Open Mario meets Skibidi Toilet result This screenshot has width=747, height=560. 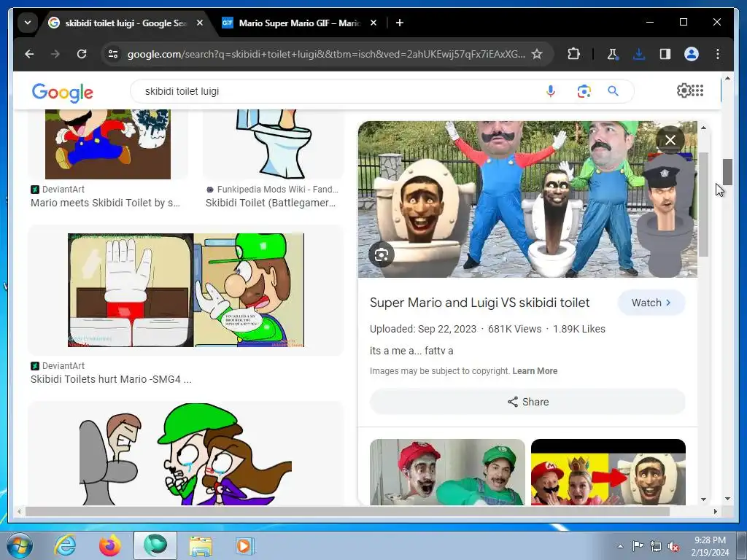tap(105, 203)
